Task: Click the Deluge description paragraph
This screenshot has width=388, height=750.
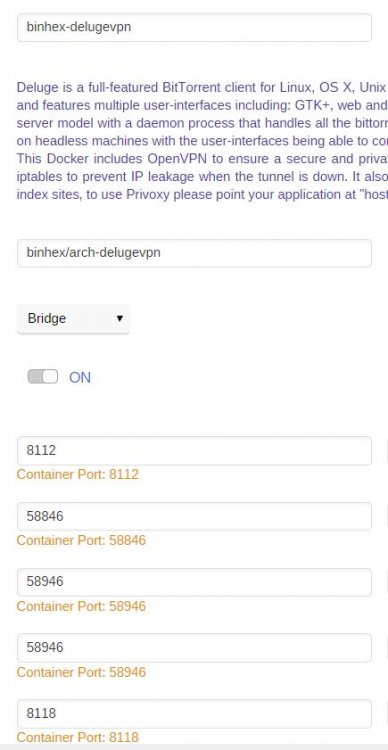Action: 202,141
